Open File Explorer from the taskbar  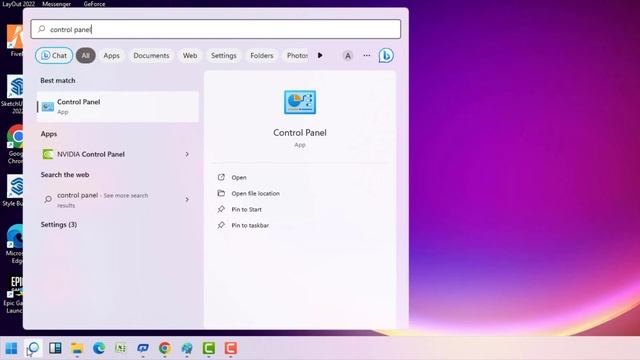tap(77, 348)
